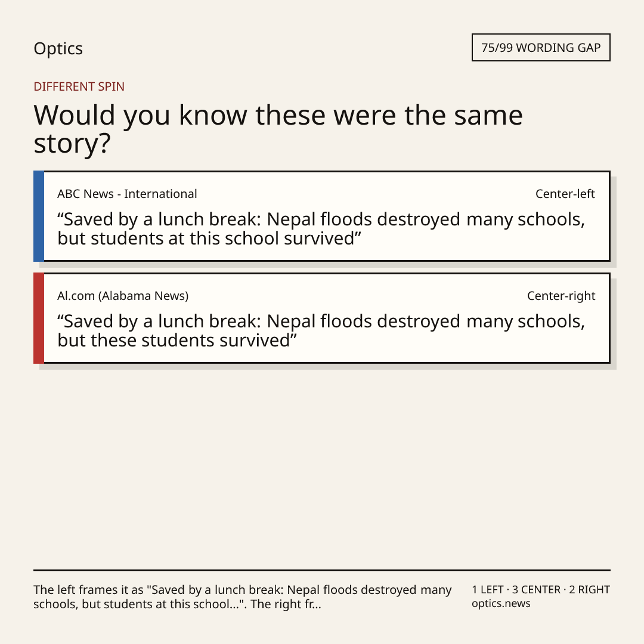
Task: Click the Center-right bias label
Action: click(x=561, y=296)
